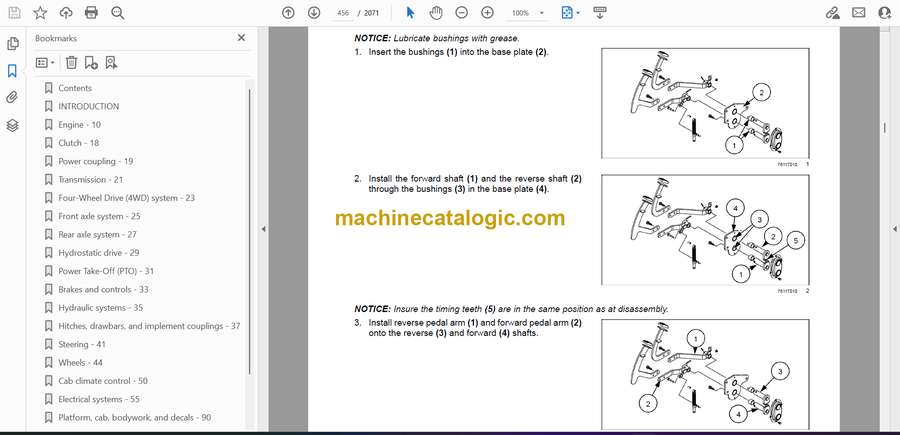Image resolution: width=900 pixels, height=435 pixels.
Task: Click the Share link icon
Action: 832,13
